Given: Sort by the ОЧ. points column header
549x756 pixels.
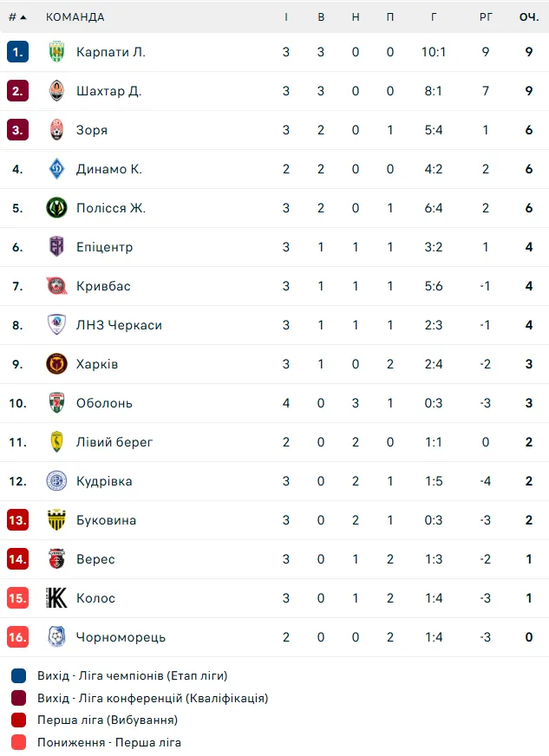Looking at the screenshot, I should (529, 16).
